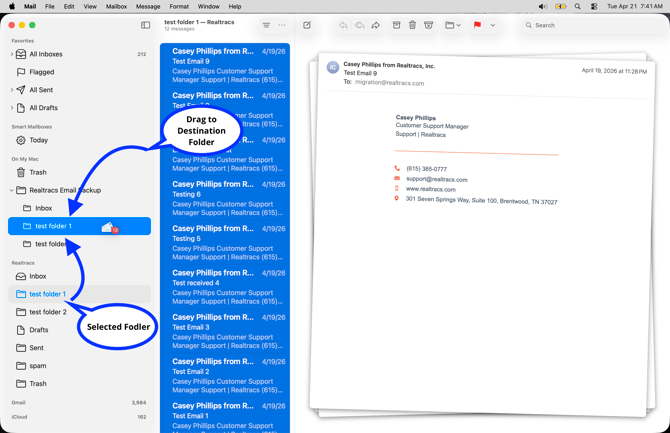Click the volume icon in menu bar

pyautogui.click(x=543, y=6)
